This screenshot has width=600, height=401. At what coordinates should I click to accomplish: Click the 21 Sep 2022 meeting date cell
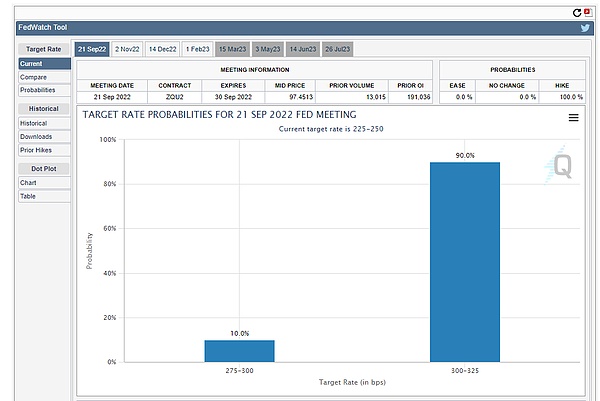[x=112, y=97]
